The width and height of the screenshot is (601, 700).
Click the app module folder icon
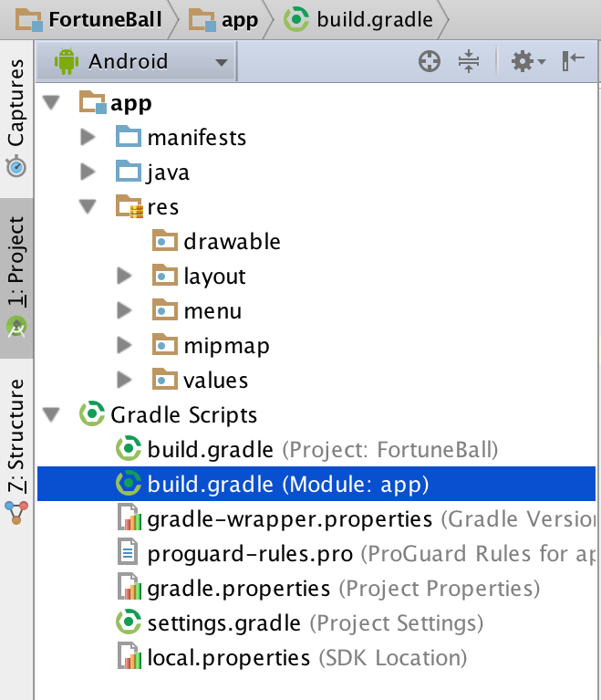tap(93, 102)
